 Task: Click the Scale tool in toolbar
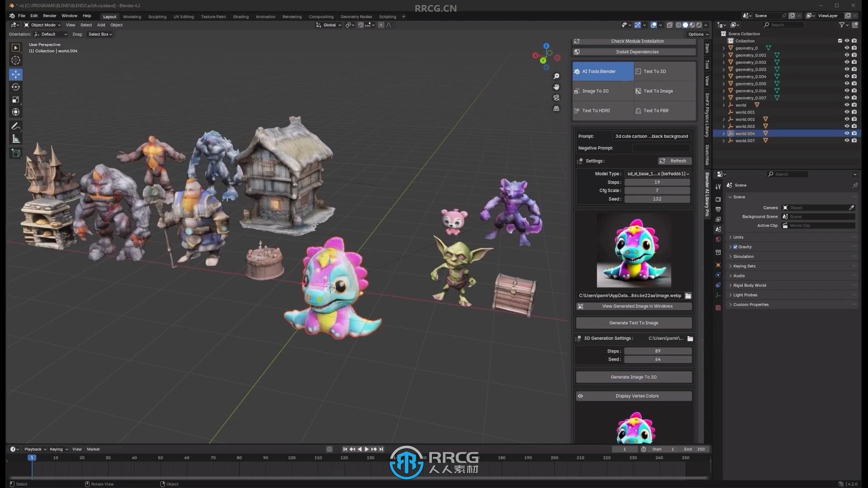pyautogui.click(x=15, y=100)
